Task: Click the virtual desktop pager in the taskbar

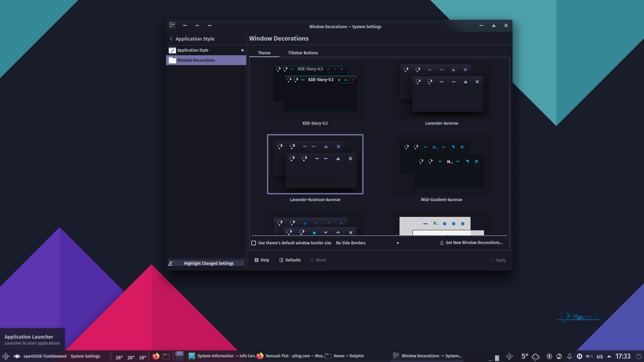Action: coord(179,356)
